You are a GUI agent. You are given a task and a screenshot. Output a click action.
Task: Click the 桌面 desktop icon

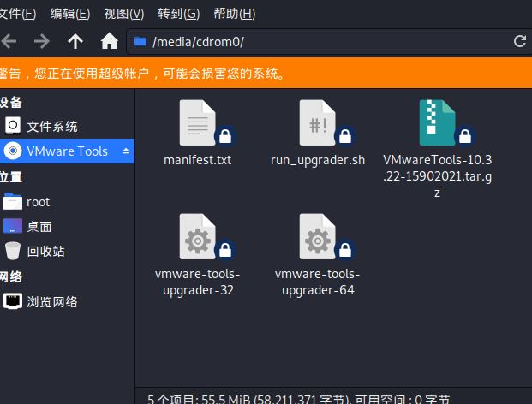click(x=13, y=226)
